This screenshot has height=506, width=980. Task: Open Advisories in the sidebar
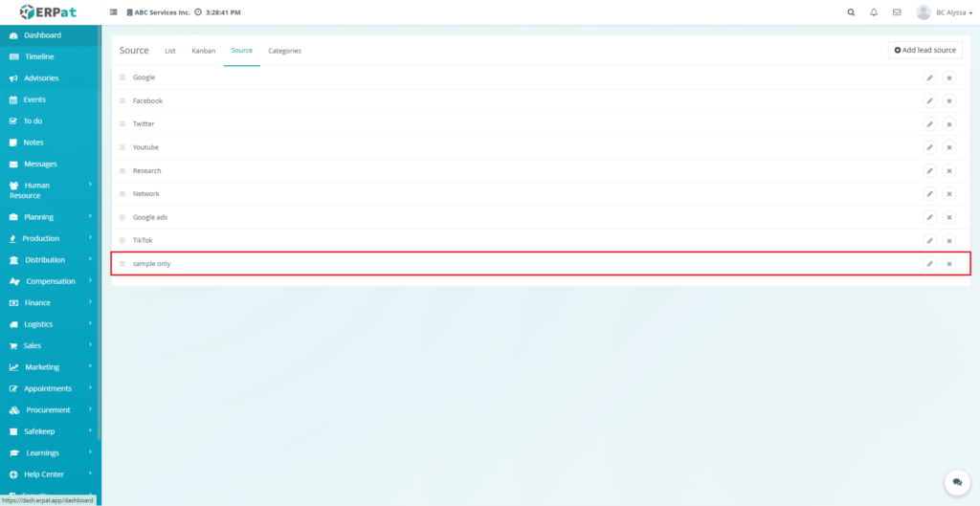tap(51, 78)
